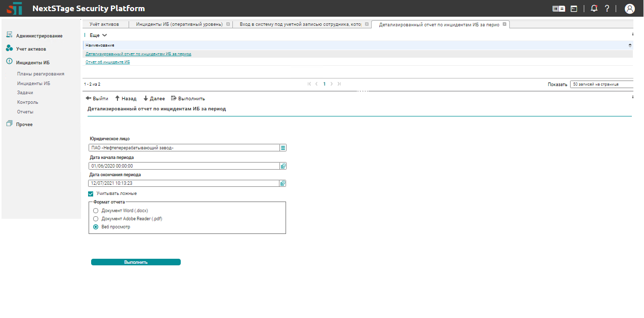Go to next page of results
This screenshot has width=644, height=318.
pyautogui.click(x=332, y=84)
